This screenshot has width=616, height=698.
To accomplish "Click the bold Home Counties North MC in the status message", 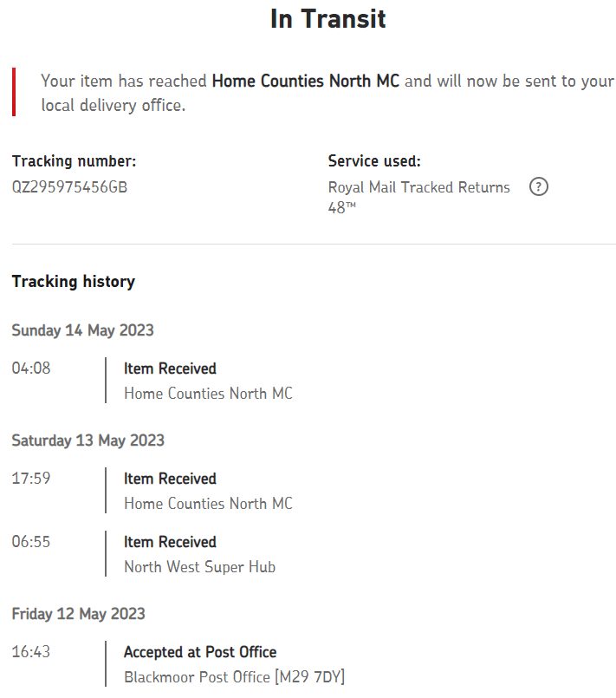I will pos(306,82).
